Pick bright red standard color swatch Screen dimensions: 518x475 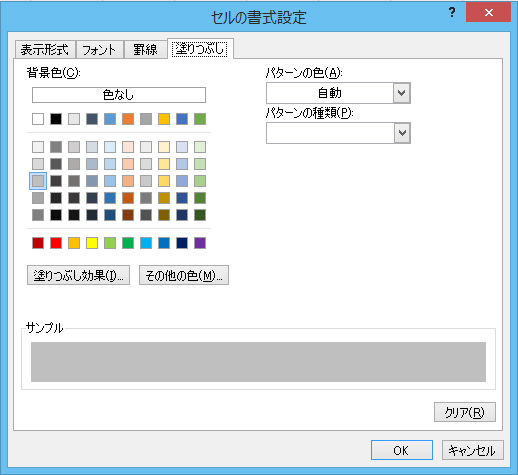coord(56,243)
